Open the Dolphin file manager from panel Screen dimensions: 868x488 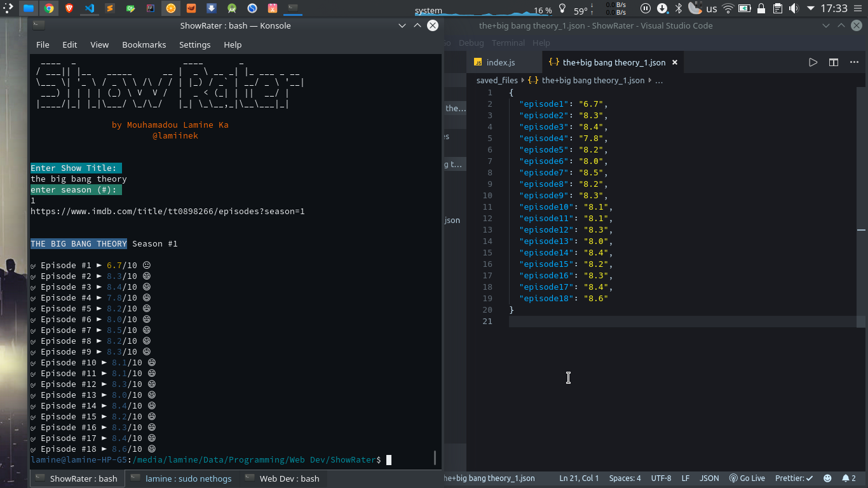(29, 8)
